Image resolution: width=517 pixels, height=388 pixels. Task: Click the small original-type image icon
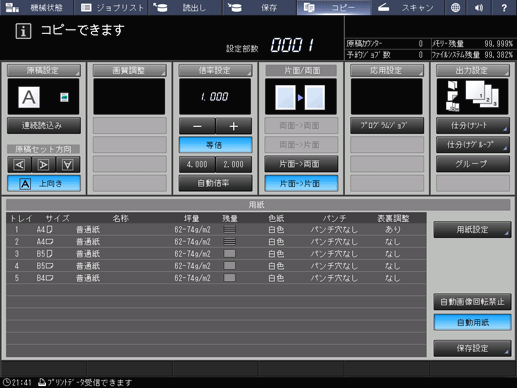(64, 97)
